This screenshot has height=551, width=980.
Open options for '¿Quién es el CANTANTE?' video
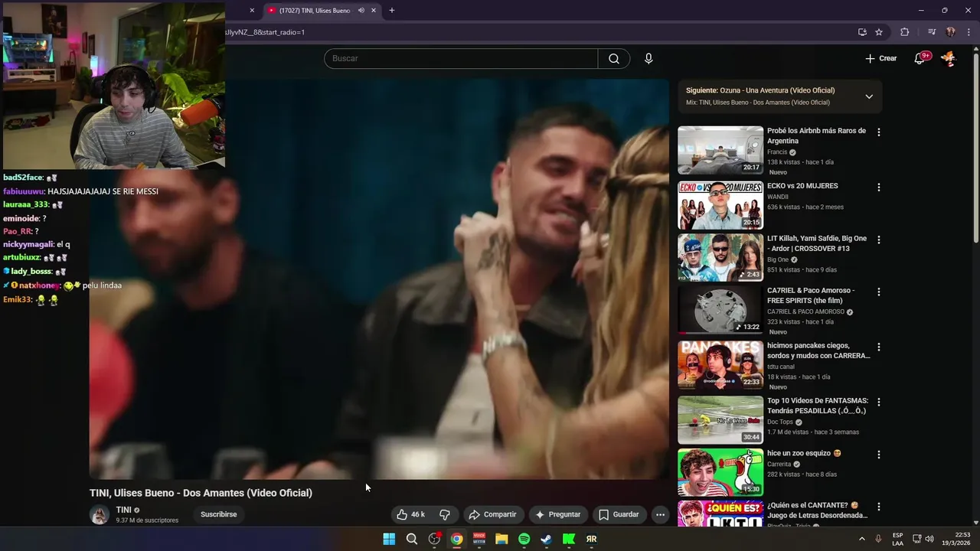click(878, 507)
